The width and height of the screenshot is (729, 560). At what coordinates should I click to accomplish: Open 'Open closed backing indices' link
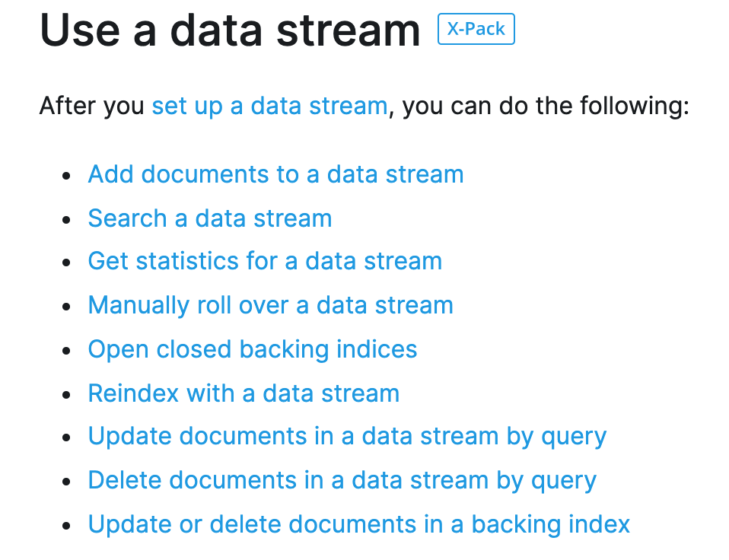pos(253,349)
